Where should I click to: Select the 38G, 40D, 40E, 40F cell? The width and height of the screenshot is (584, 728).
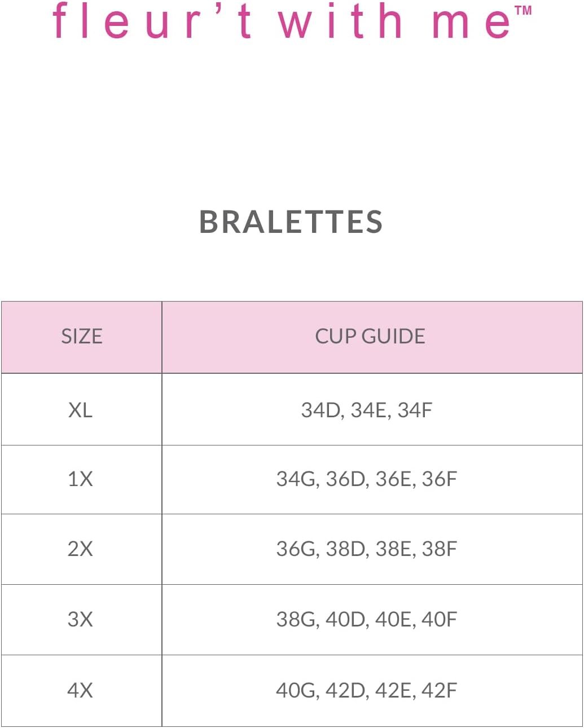[x=372, y=619]
